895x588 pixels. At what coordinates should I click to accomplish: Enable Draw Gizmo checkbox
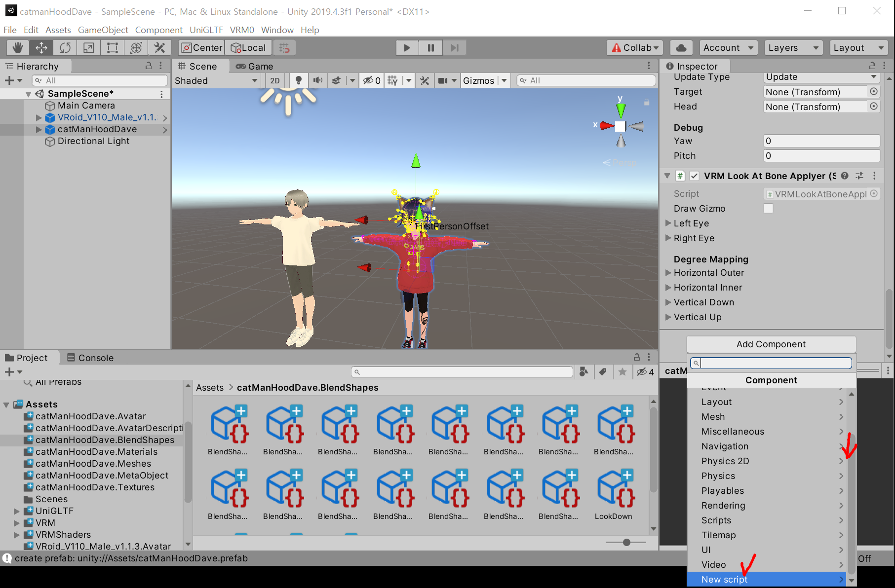768,209
